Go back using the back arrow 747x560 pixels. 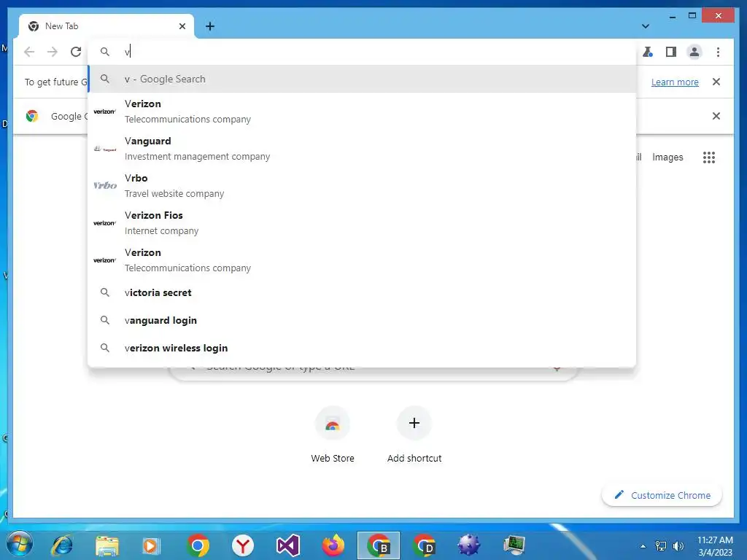tap(29, 52)
